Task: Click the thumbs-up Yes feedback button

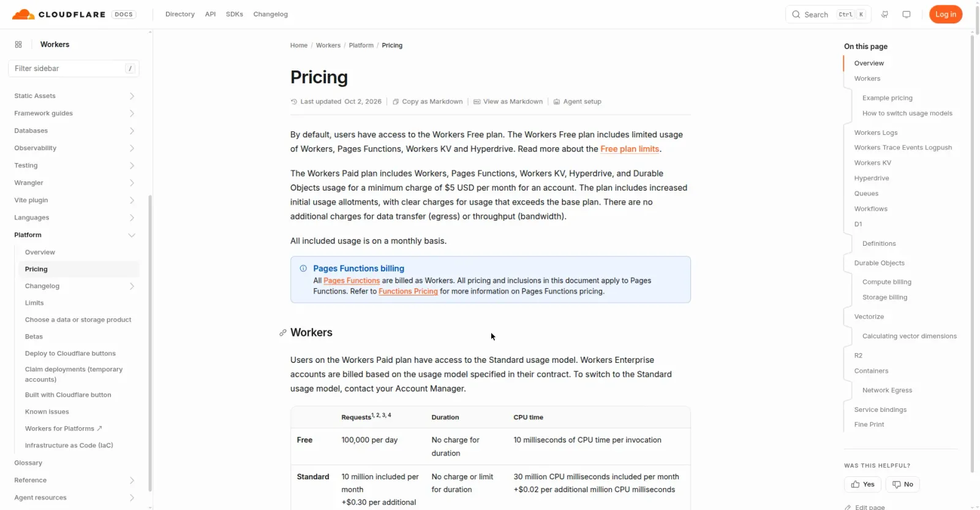Action: [x=862, y=484]
